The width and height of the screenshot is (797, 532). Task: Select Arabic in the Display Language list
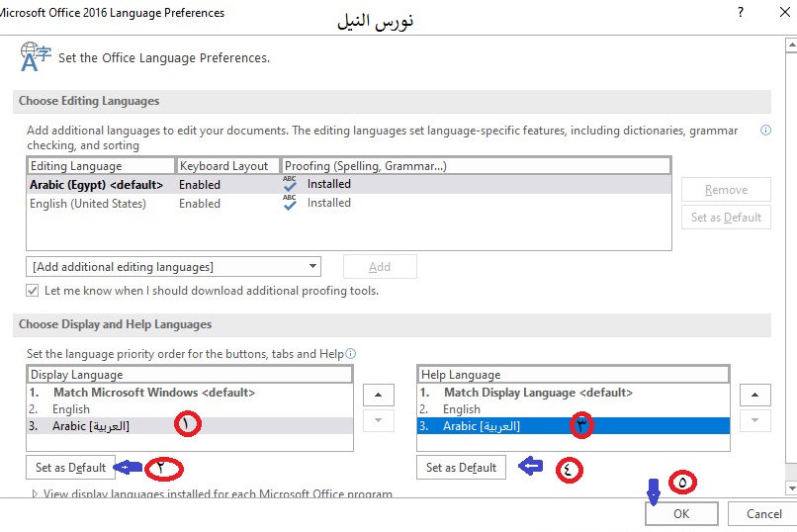91,426
